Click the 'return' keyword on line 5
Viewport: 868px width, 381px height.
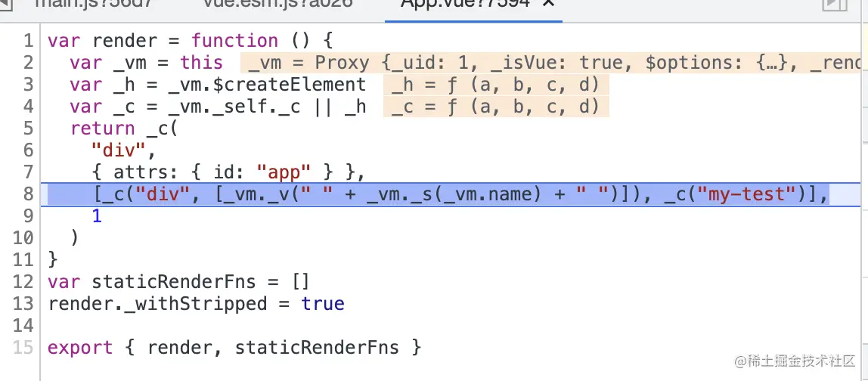pos(102,129)
